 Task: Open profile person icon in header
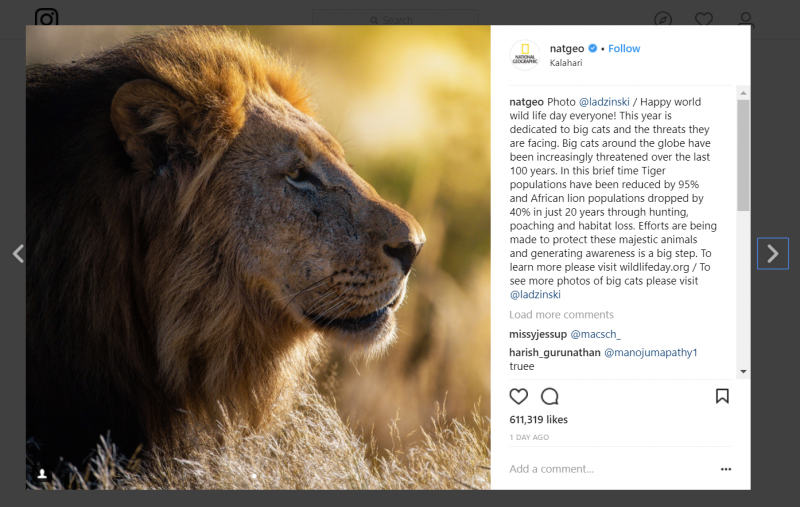pyautogui.click(x=745, y=20)
